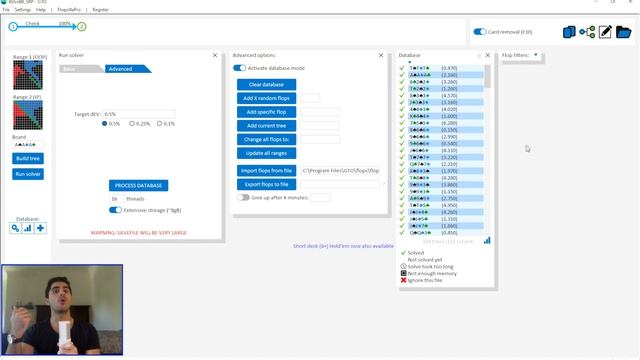This screenshot has height=360, width=640.
Task: Open Range 2 (IP) grid thumbnail
Action: tap(28, 115)
